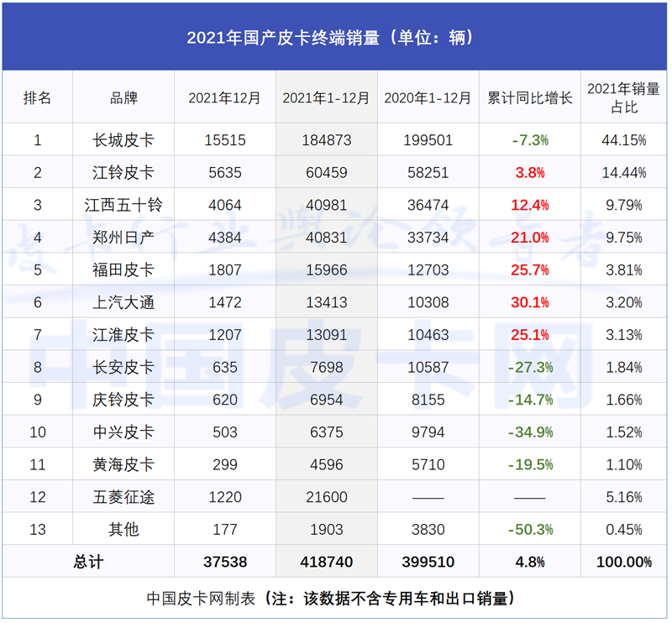Click total 2020 value '399510'
The height and width of the screenshot is (623, 672).
[428, 562]
